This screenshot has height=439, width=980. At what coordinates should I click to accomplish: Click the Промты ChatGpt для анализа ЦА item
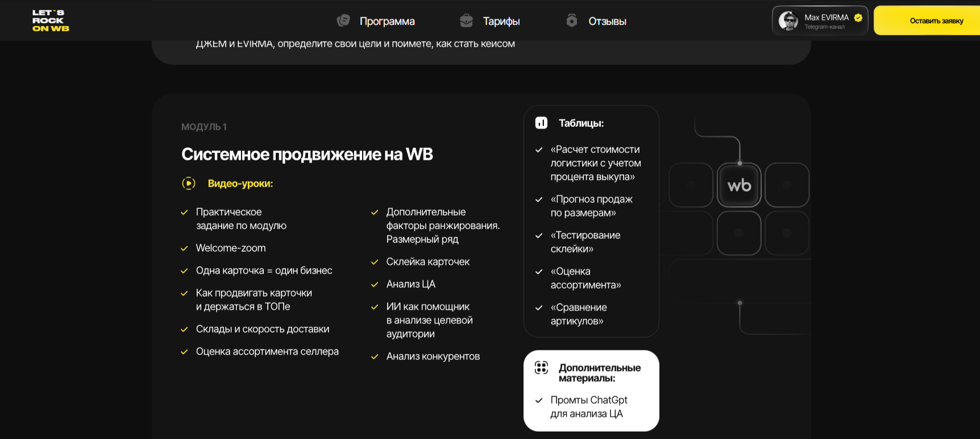[x=589, y=407]
